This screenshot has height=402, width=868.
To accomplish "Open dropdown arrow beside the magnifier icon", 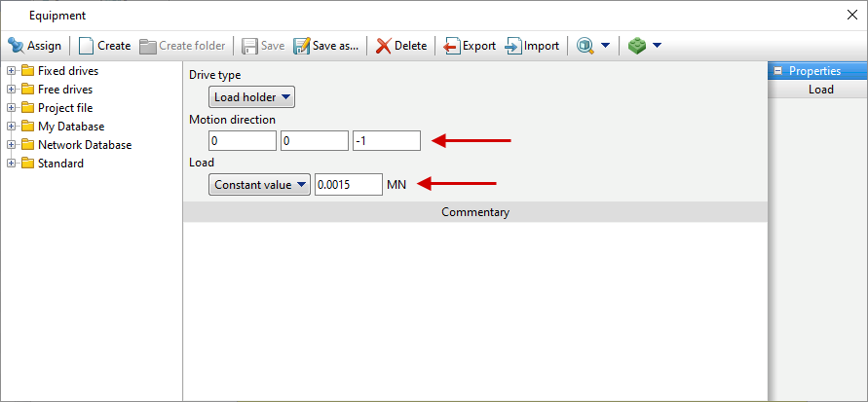I will coord(605,46).
